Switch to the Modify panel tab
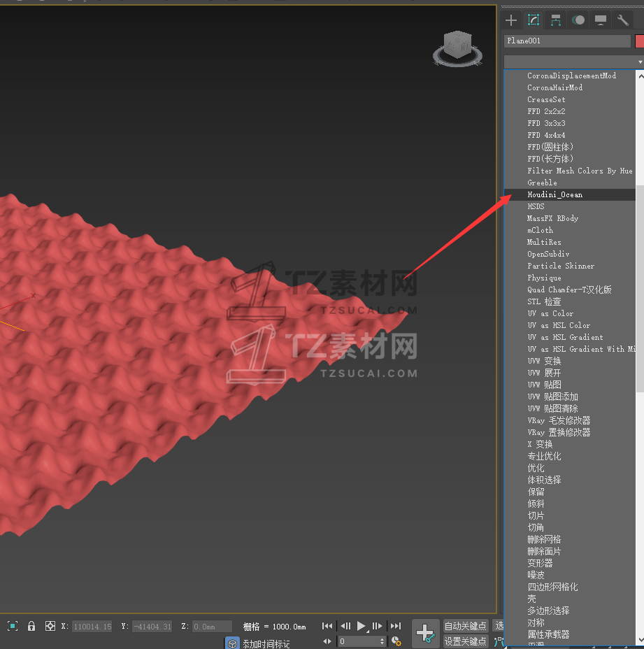 534,20
